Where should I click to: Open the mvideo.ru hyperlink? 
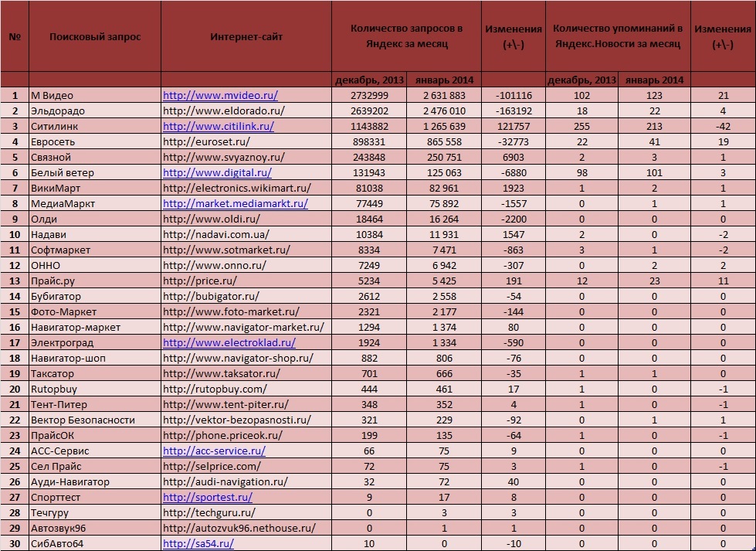tap(220, 96)
